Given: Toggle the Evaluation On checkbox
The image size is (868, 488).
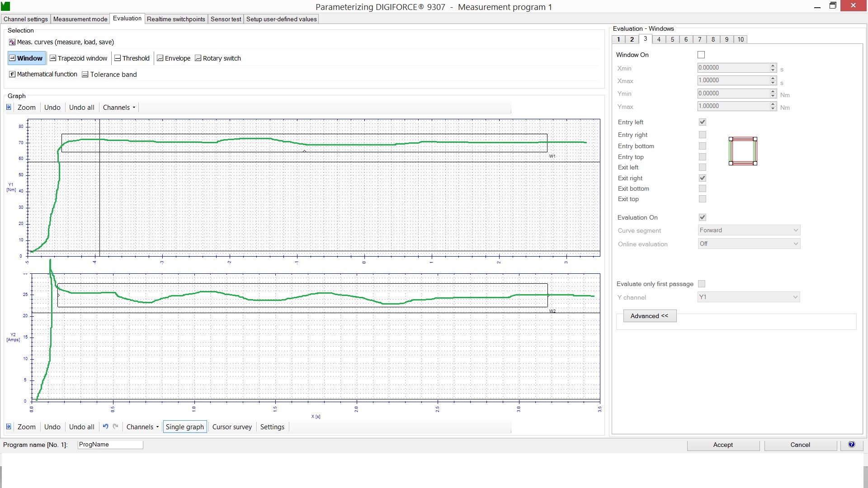Looking at the screenshot, I should (x=702, y=217).
